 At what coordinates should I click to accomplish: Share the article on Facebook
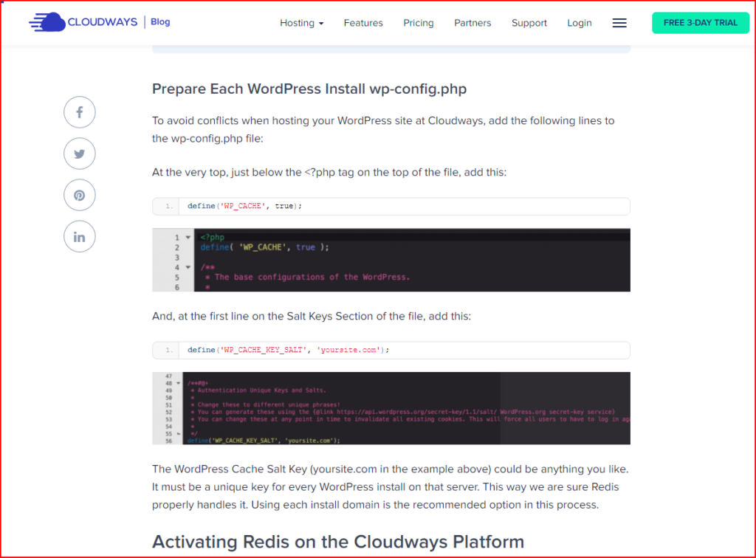(80, 112)
